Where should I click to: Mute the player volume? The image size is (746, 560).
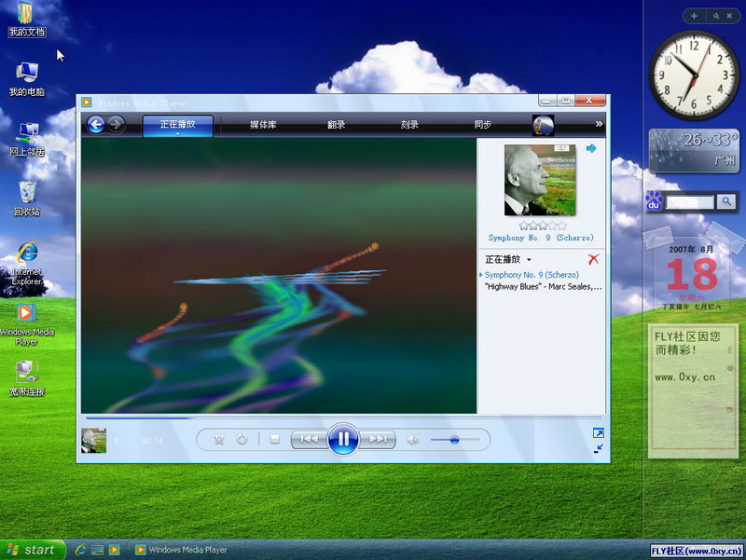coord(412,440)
